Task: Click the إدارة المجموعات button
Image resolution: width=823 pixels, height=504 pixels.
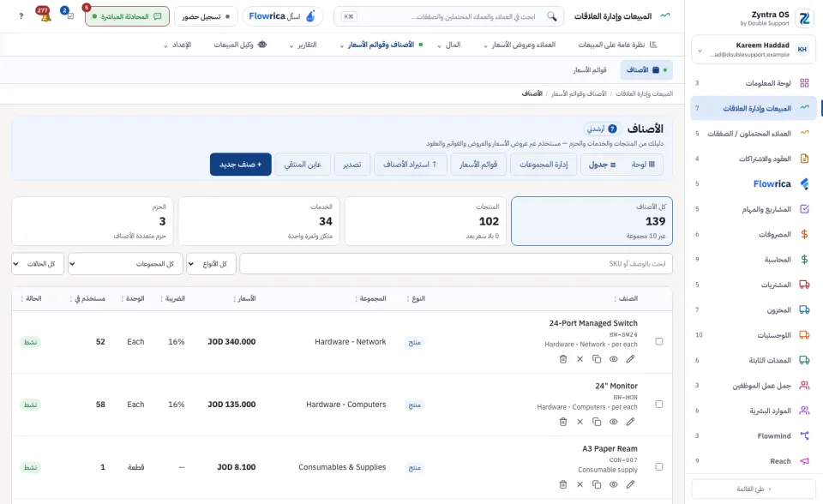Action: point(544,165)
